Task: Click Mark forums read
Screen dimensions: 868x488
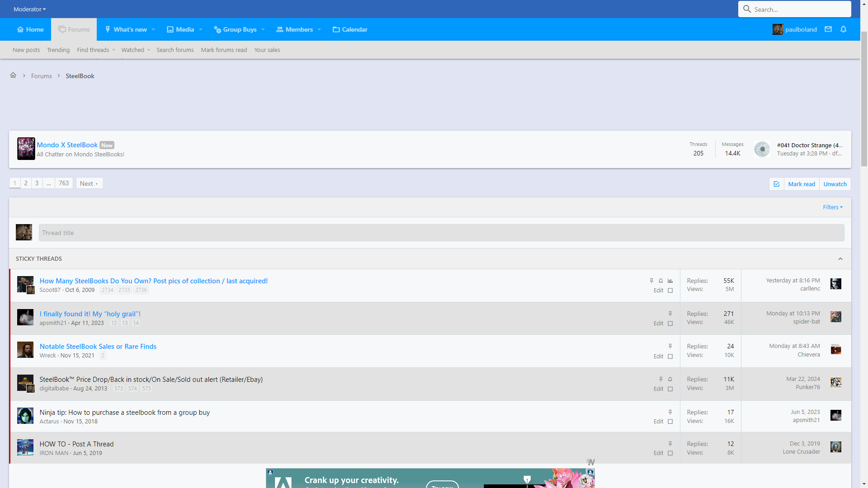Action: point(224,50)
